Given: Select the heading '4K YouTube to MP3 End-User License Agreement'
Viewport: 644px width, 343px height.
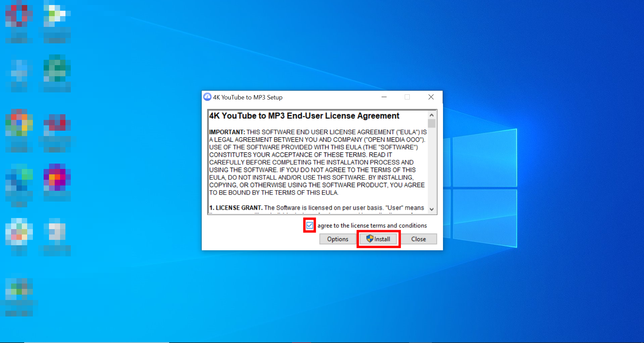Looking at the screenshot, I should [x=304, y=116].
